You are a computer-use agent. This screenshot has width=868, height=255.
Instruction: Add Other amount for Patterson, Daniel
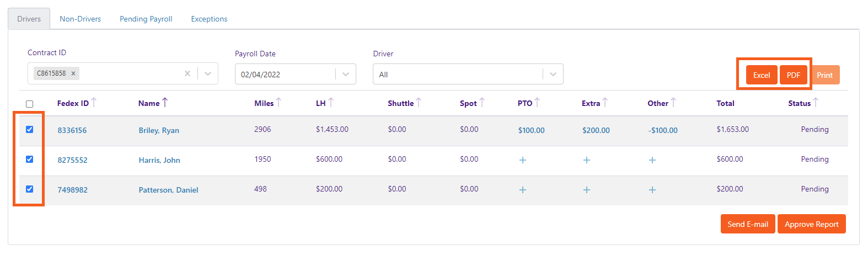(x=652, y=190)
